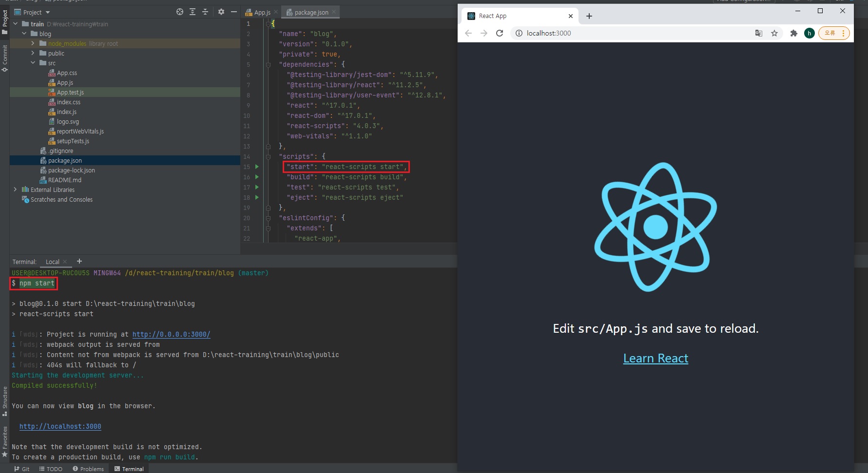Run the test script using gutter arrow
This screenshot has width=868, height=473.
click(x=257, y=187)
